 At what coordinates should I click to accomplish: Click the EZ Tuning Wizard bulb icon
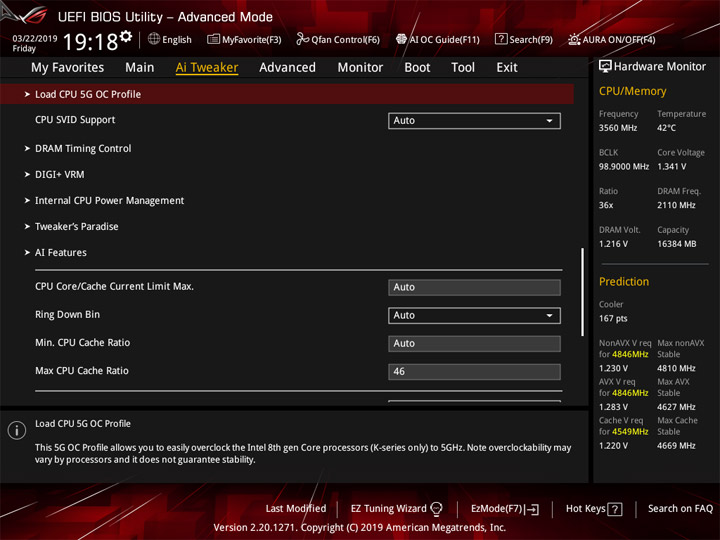point(436,508)
